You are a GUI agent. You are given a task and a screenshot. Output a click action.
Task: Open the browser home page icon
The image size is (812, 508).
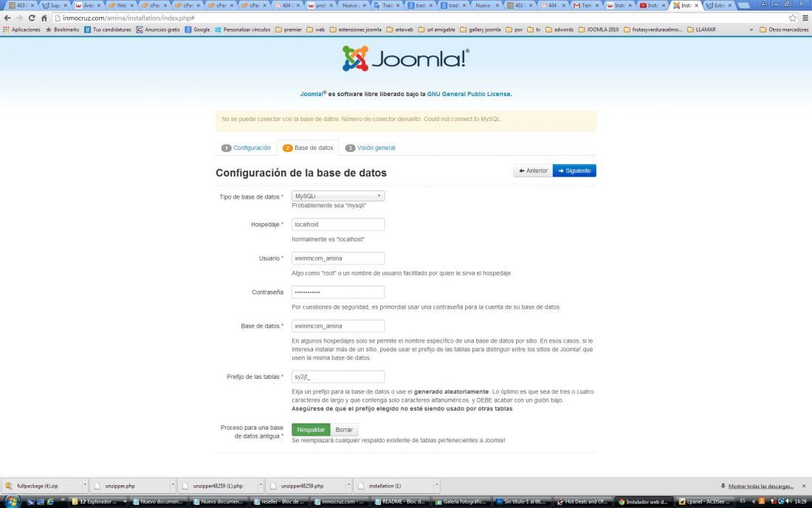[x=44, y=18]
